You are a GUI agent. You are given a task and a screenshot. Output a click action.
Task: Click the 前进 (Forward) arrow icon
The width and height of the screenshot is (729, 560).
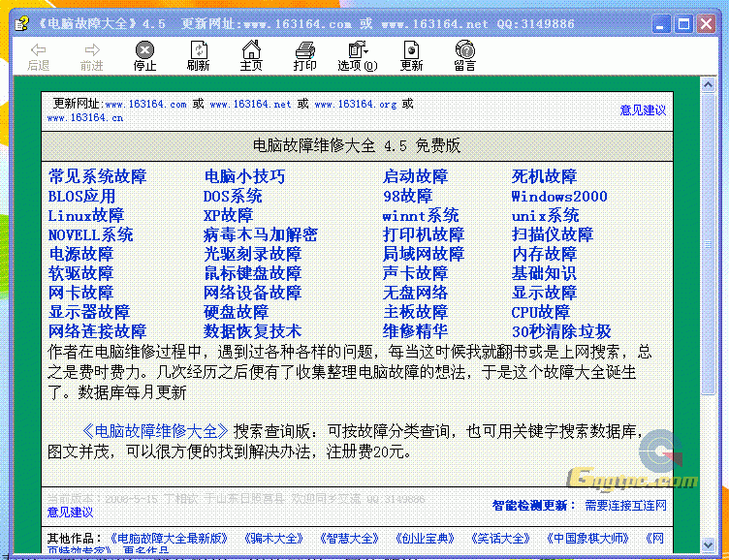[91, 49]
